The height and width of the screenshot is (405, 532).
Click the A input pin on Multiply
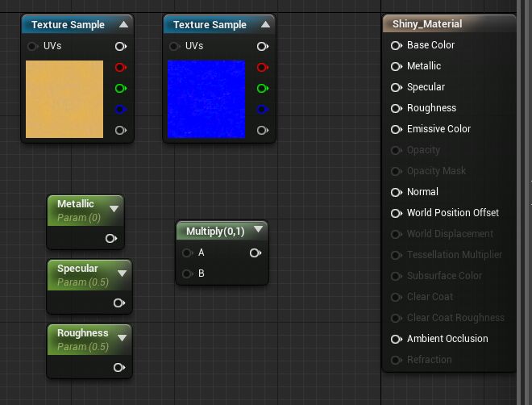187,253
